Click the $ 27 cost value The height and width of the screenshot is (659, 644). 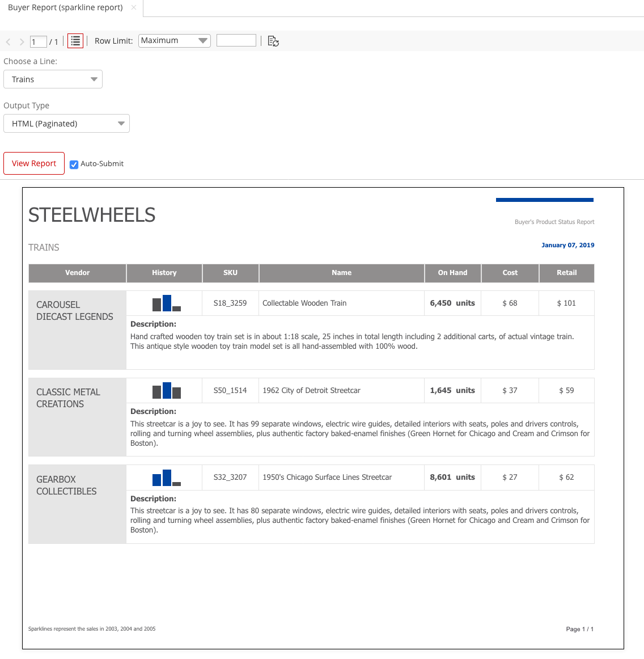click(x=510, y=478)
